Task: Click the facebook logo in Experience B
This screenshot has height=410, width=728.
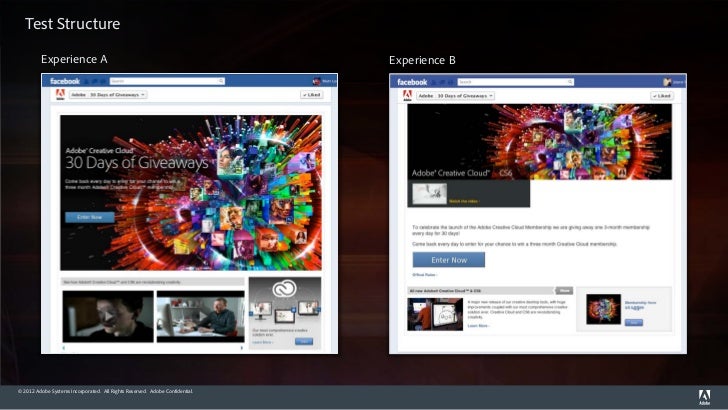Action: 412,82
